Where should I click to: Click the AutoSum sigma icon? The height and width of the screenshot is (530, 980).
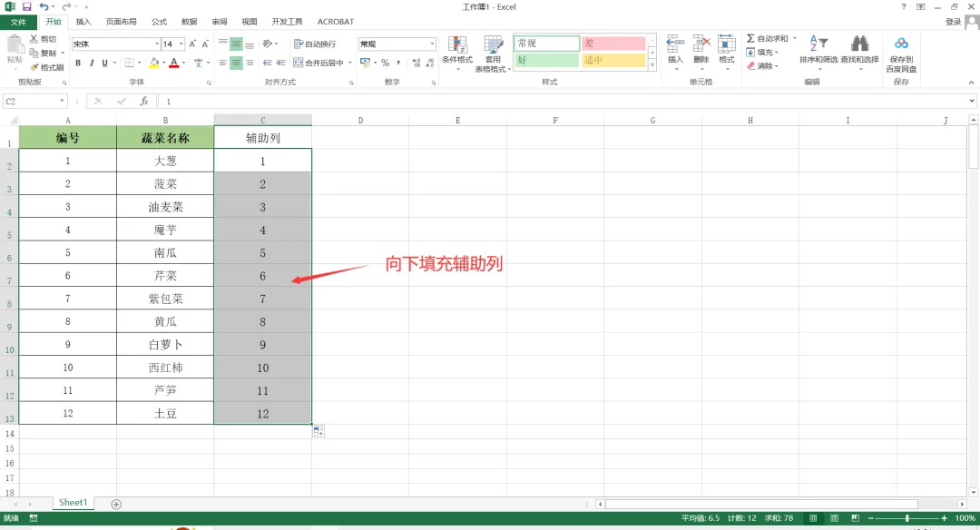[x=750, y=38]
